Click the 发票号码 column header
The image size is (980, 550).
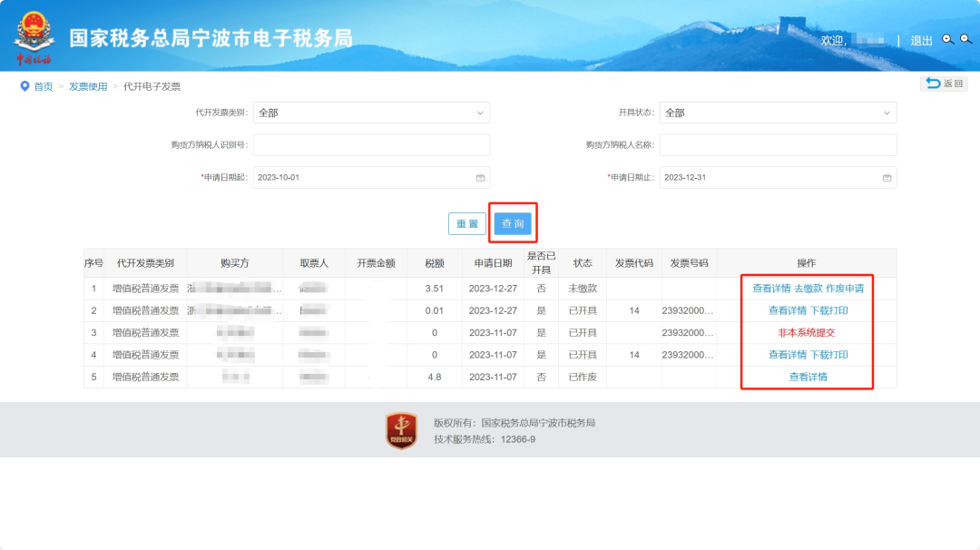(x=689, y=263)
